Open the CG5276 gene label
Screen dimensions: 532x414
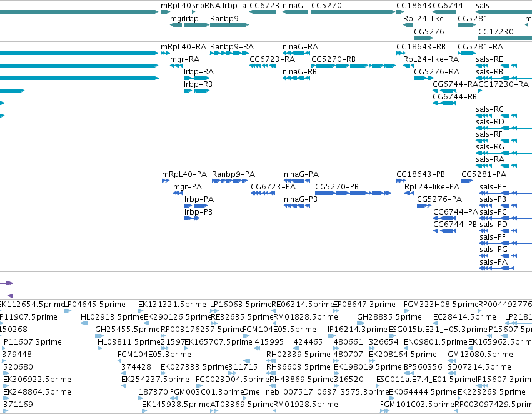429,31
